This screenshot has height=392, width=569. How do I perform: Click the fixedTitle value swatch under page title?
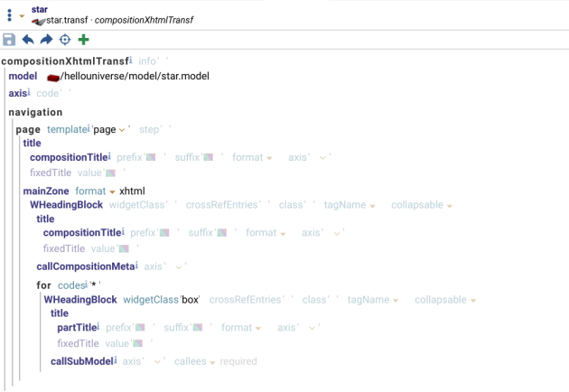click(110, 173)
